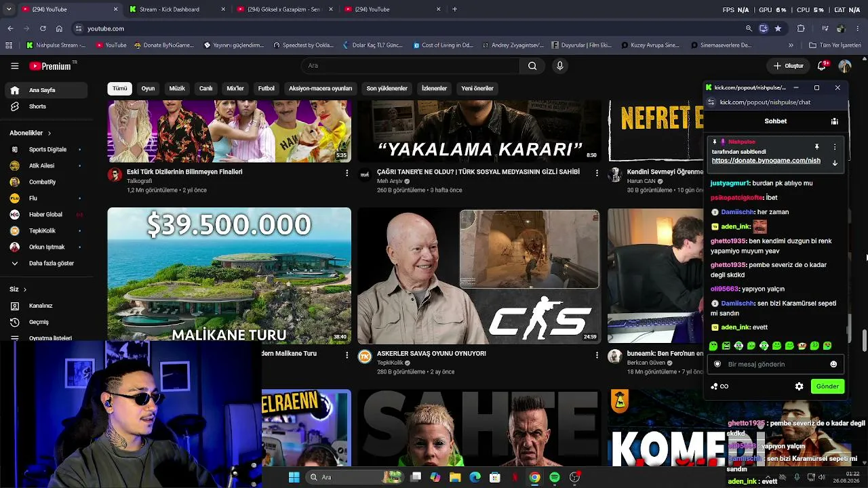The image size is (868, 488).
Task: Click the Eski Türk Dizilerinin Bilinmeyen Finalleri title
Action: (x=184, y=172)
